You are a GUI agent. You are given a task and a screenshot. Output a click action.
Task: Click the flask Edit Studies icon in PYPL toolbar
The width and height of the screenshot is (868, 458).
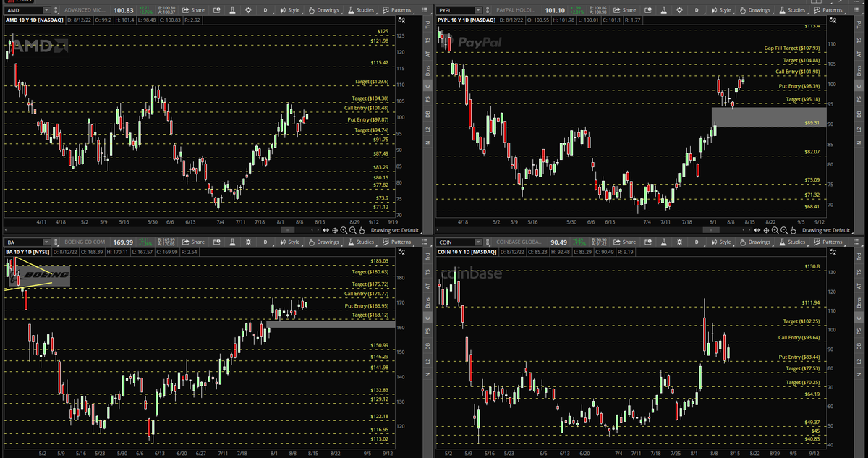click(663, 10)
